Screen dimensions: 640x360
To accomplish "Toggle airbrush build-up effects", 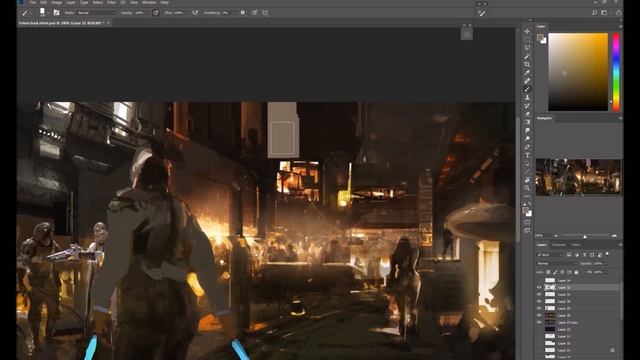I will click(195, 13).
